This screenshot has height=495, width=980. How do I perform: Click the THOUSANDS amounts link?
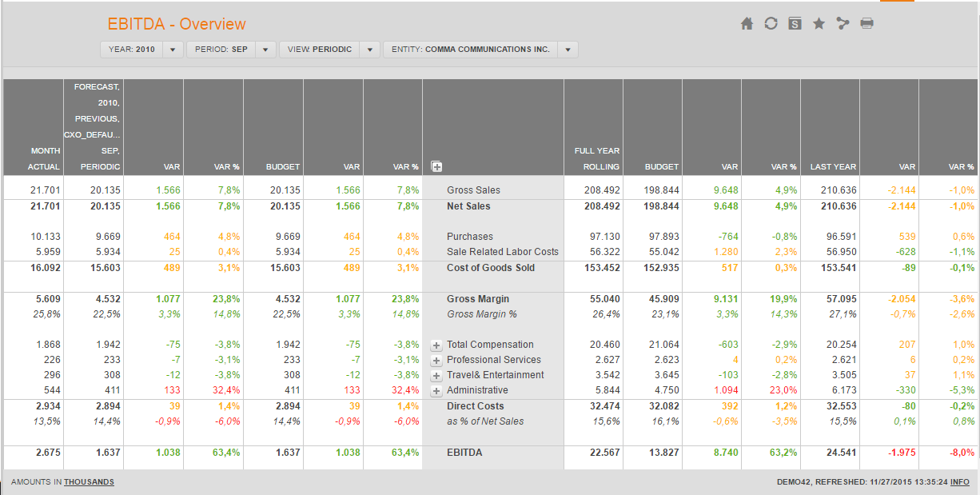(89, 482)
